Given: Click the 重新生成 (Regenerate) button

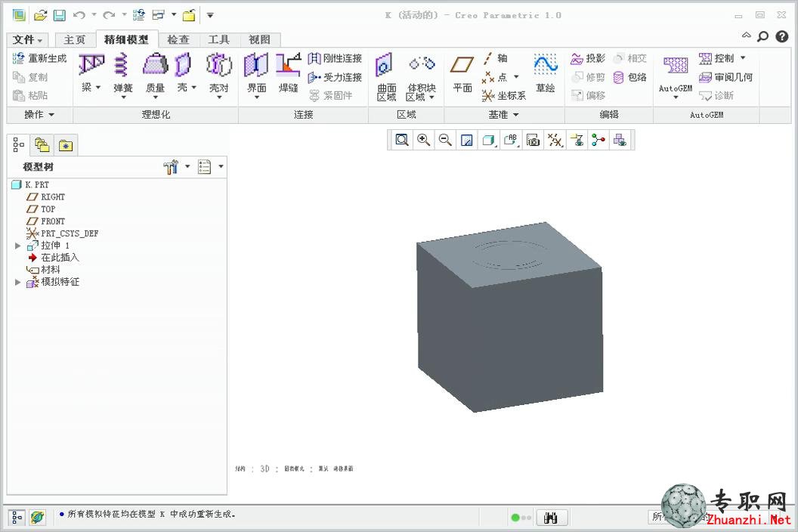Looking at the screenshot, I should click(x=40, y=58).
